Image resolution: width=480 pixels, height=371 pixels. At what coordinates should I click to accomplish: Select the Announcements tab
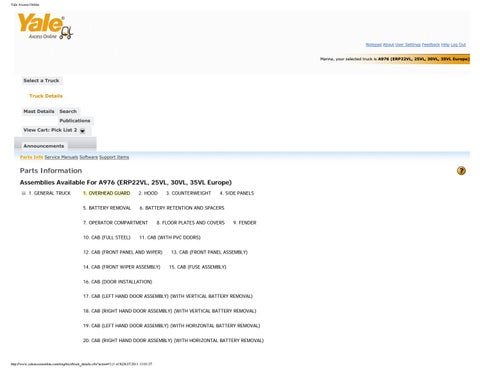tap(44, 146)
